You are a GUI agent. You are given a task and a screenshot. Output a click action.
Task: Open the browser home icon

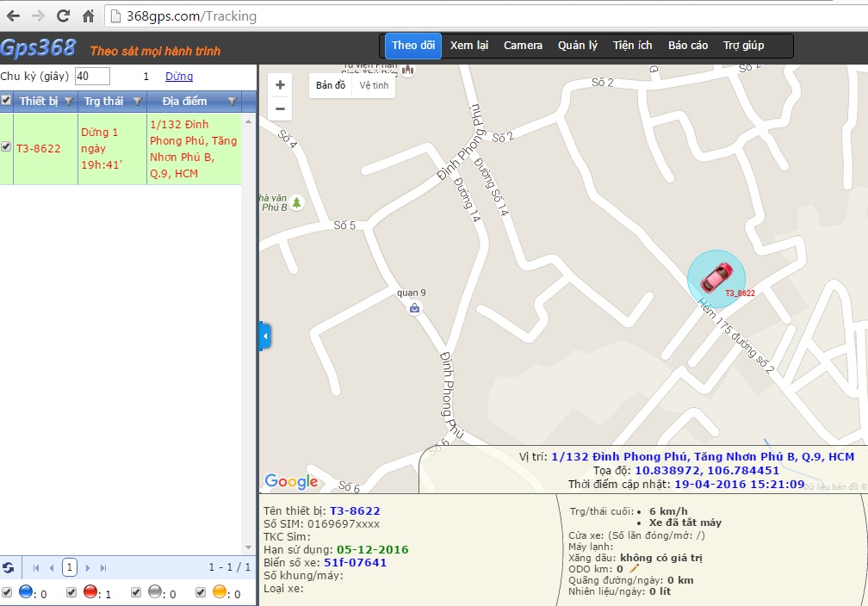pos(88,16)
